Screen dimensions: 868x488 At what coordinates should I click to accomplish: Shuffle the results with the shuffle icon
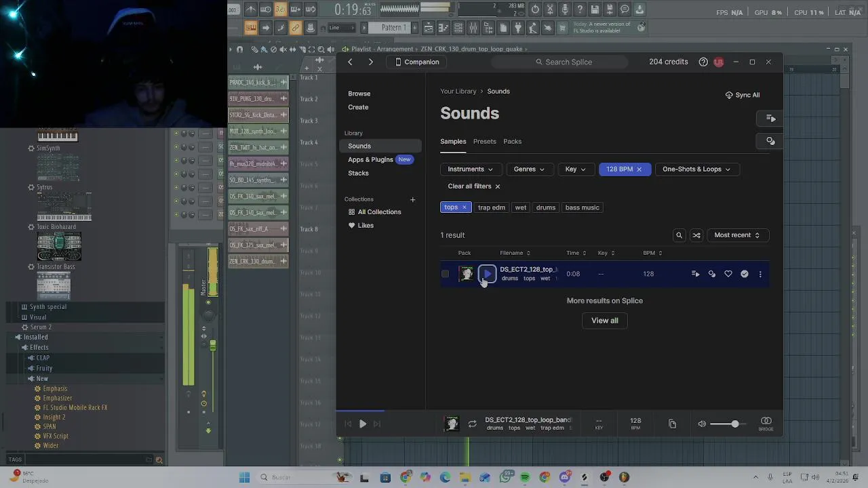[696, 235]
